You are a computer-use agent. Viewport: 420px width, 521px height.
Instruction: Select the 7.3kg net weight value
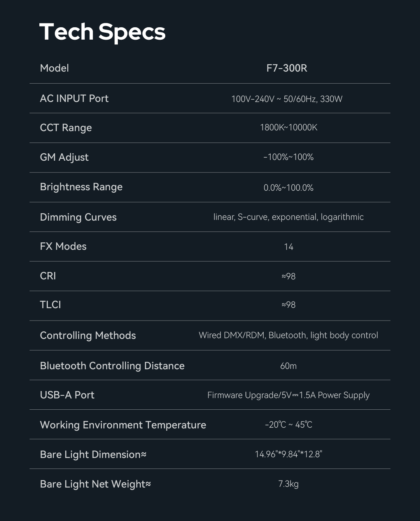(x=288, y=484)
